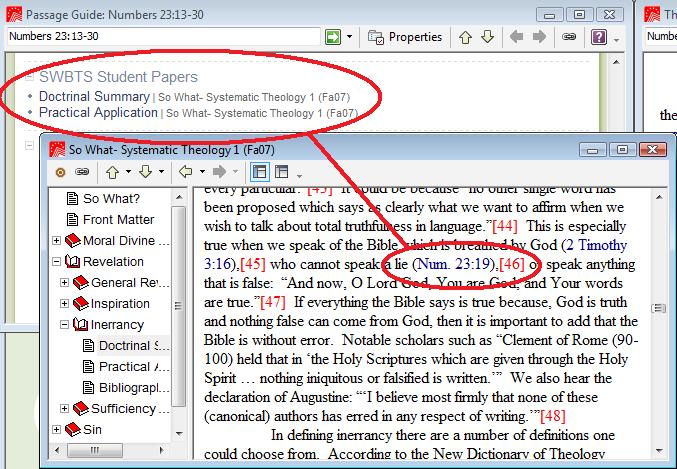Open dropdown next to the green Go arrow
The height and width of the screenshot is (469, 677).
tap(350, 37)
